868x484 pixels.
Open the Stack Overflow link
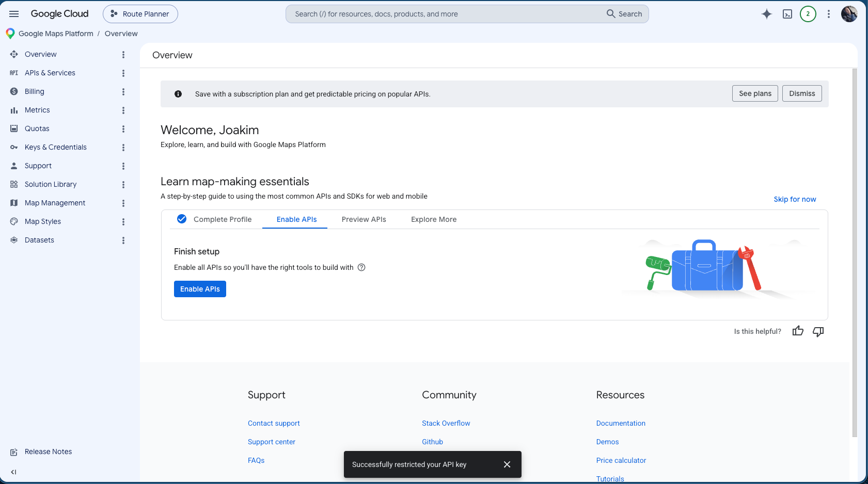click(446, 423)
